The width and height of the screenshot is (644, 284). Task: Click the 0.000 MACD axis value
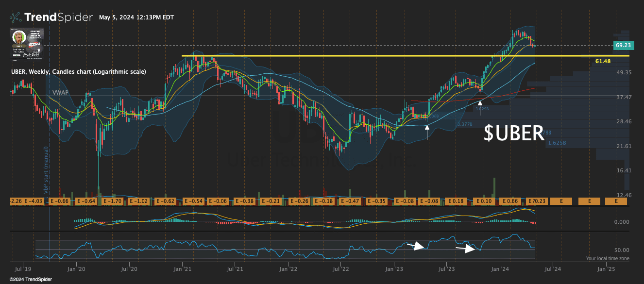622,222
